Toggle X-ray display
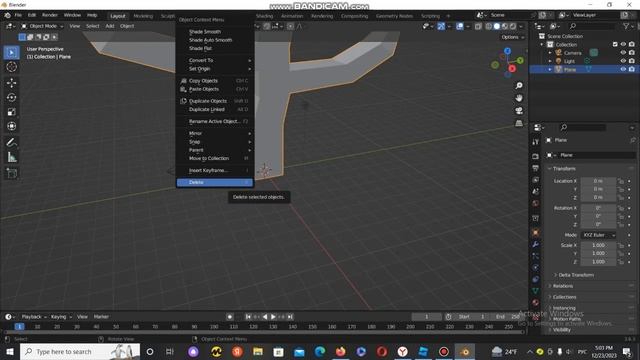 pos(478,26)
